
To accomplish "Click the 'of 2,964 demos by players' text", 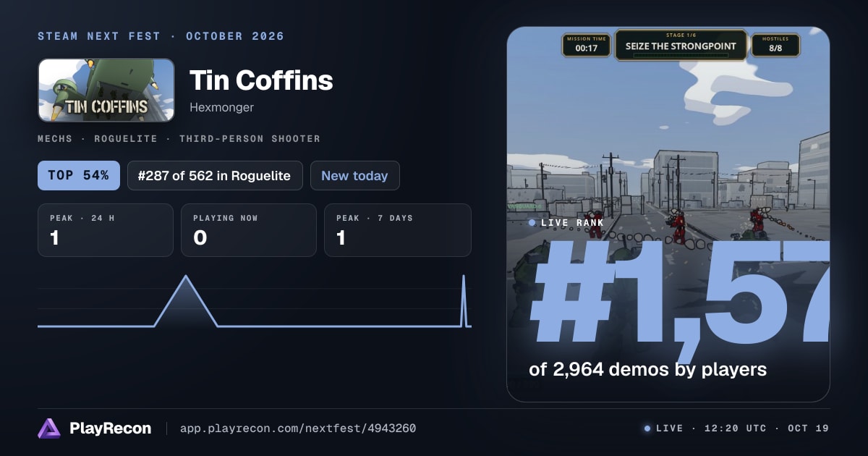I will click(647, 369).
